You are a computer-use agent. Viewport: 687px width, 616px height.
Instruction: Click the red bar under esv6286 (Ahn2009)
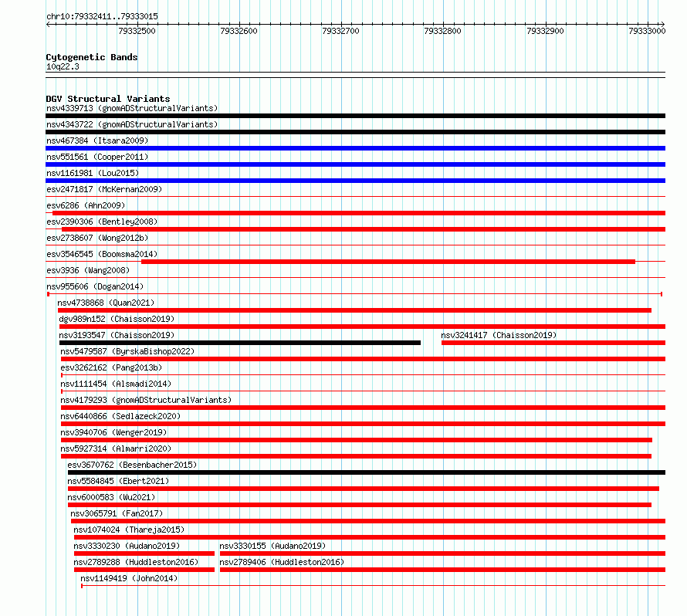tap(359, 213)
